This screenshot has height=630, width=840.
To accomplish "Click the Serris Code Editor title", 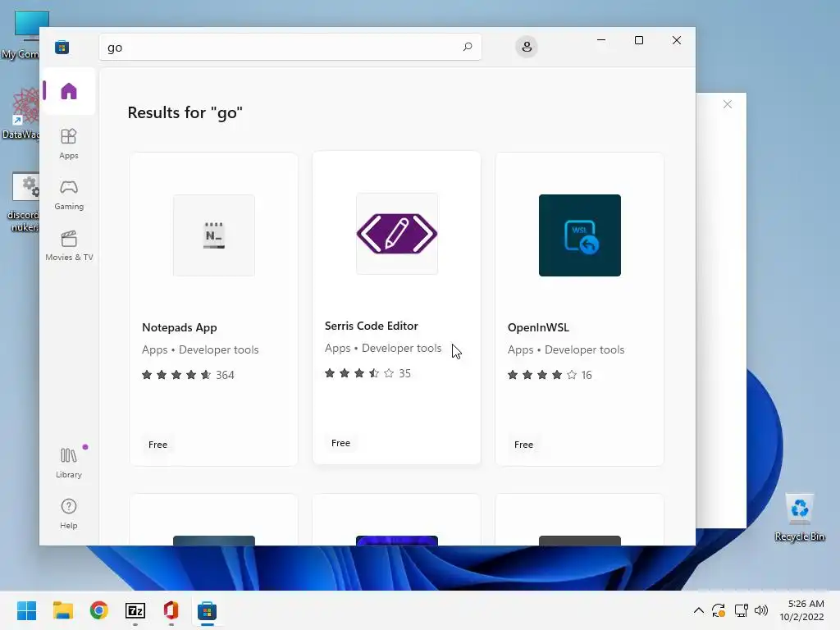I will (x=372, y=326).
